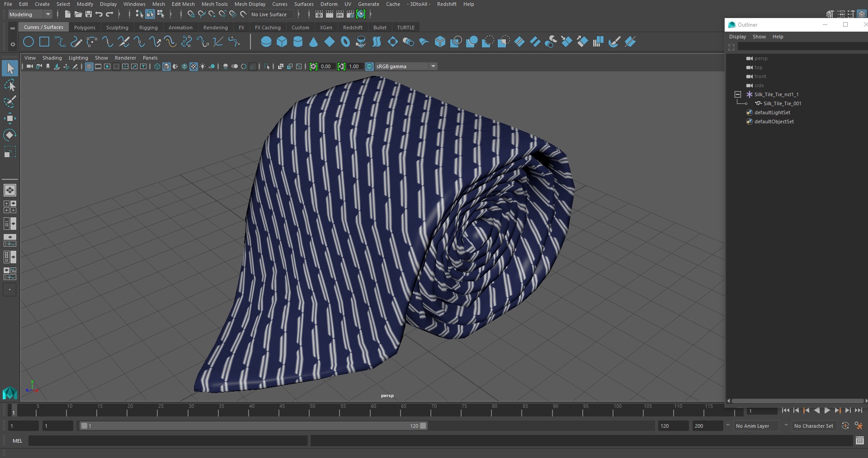Create a NURBS square from the shelf
Screen dimensions: 868x458
(x=44, y=42)
